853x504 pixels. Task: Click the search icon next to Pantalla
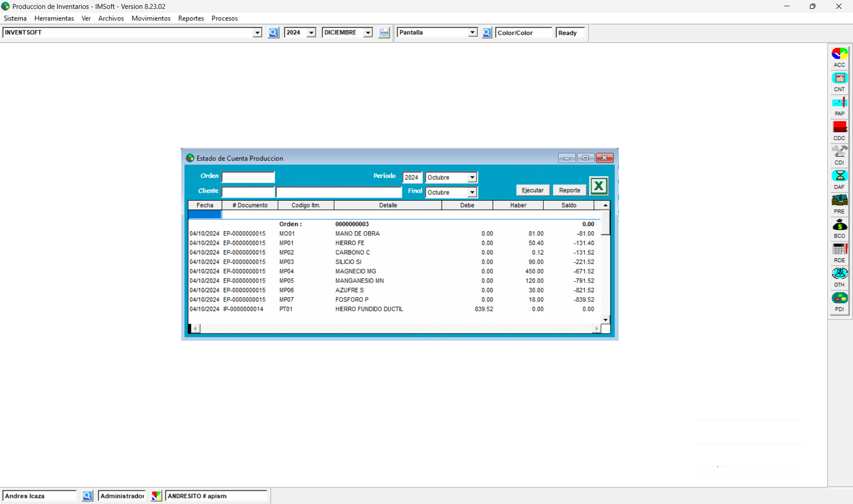click(x=486, y=32)
